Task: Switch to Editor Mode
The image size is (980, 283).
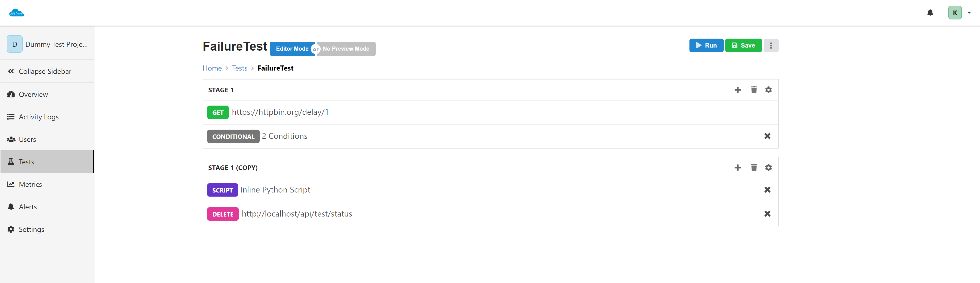Action: click(x=292, y=49)
